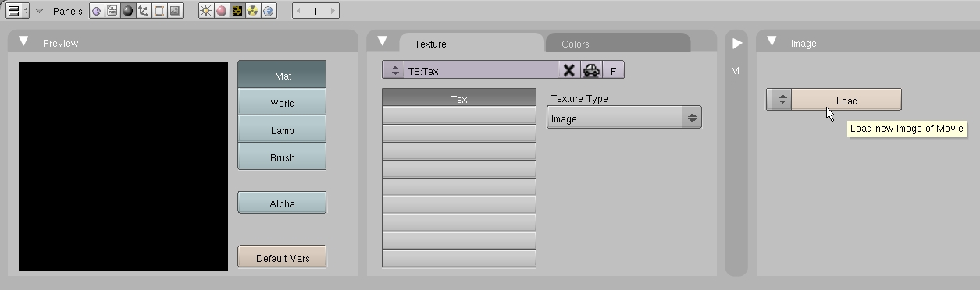Select the Shading context sphere icon

coord(128,12)
